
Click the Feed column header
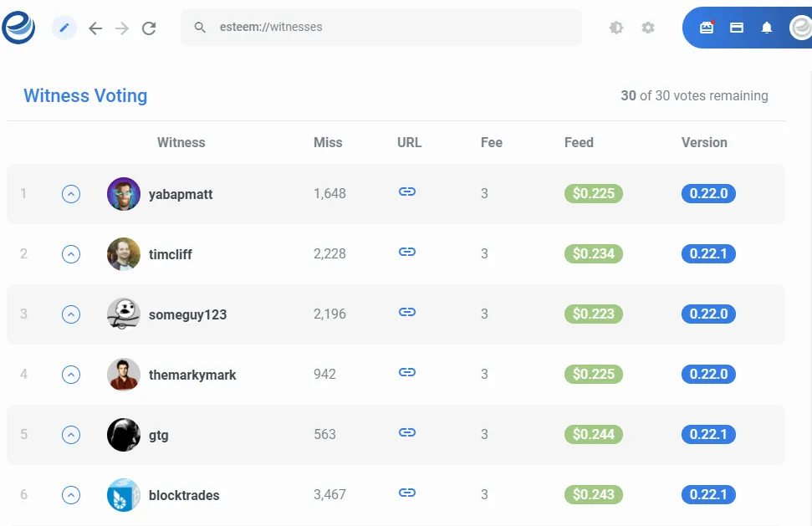point(579,142)
